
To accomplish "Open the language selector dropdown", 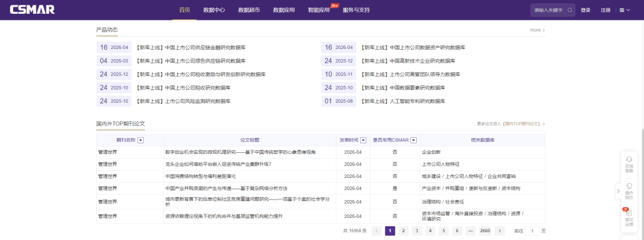I will 625,10.
